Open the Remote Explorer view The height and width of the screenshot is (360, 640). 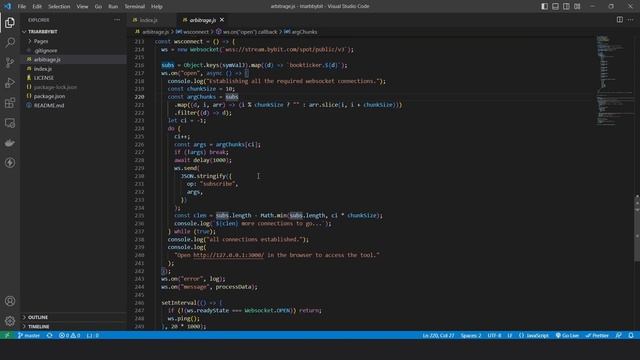click(10, 123)
